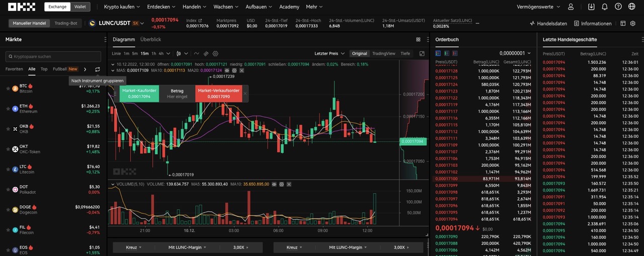The image size is (644, 256).
Task: Show buy-only order book view icon
Action: coord(446,53)
